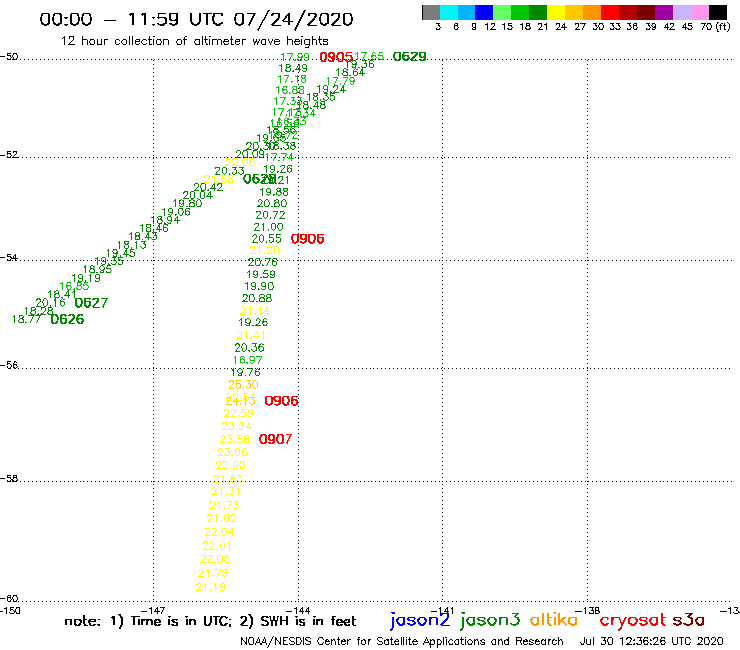Click the wave height value '19.88'
The image size is (740, 650).
tap(274, 192)
